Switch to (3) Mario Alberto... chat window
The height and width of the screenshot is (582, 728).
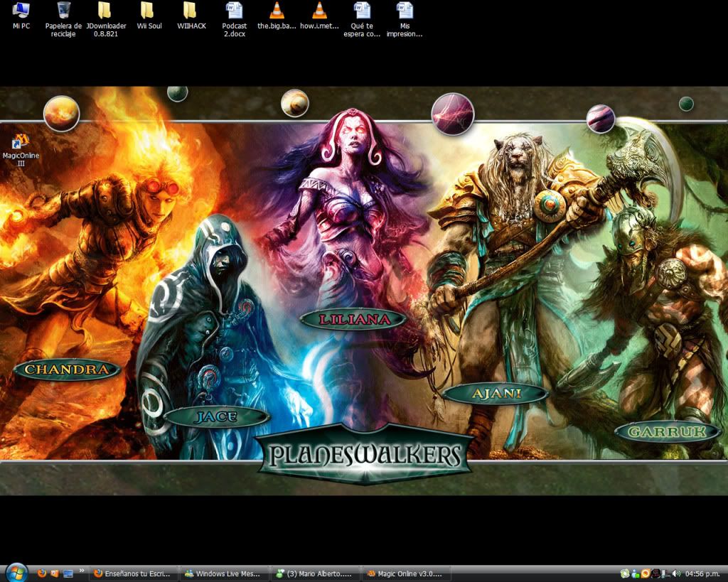(x=316, y=573)
